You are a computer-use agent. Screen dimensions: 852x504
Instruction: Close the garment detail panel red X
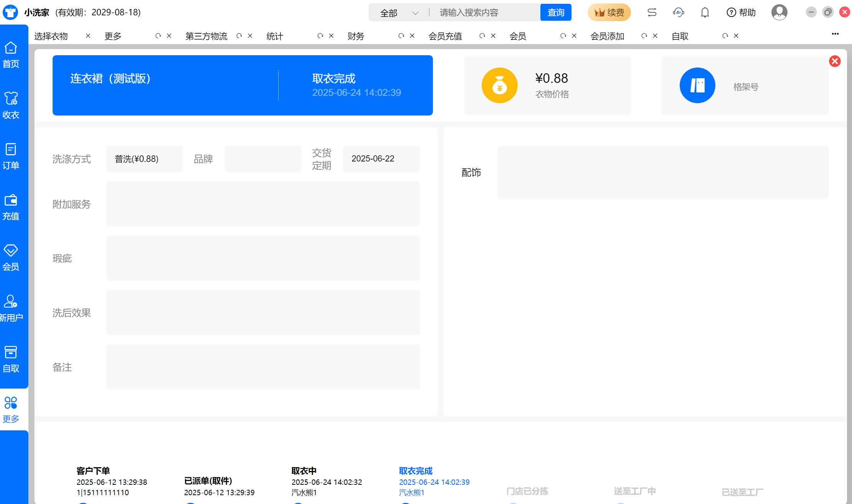tap(835, 61)
